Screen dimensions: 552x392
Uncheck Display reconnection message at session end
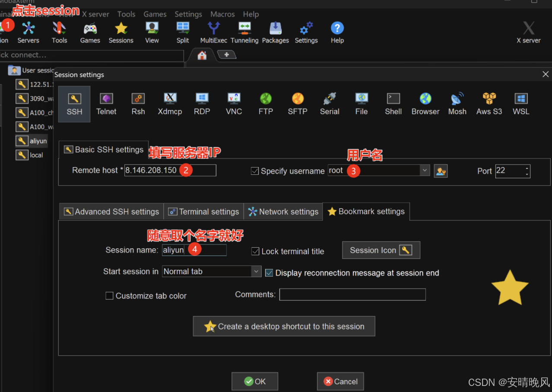point(269,273)
